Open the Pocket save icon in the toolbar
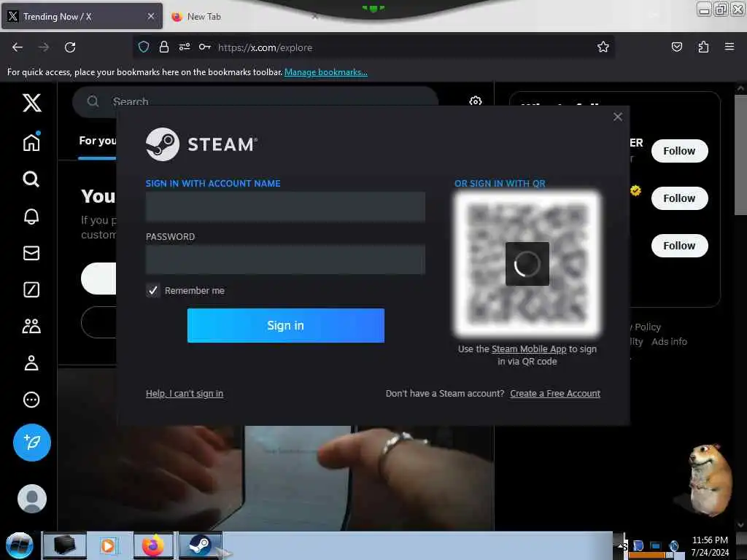 pos(676,47)
